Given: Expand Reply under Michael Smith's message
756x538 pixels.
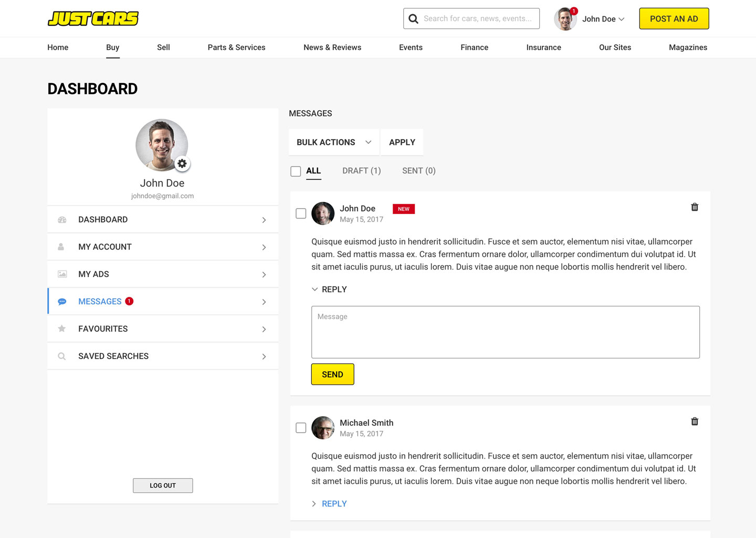Looking at the screenshot, I should coord(329,504).
